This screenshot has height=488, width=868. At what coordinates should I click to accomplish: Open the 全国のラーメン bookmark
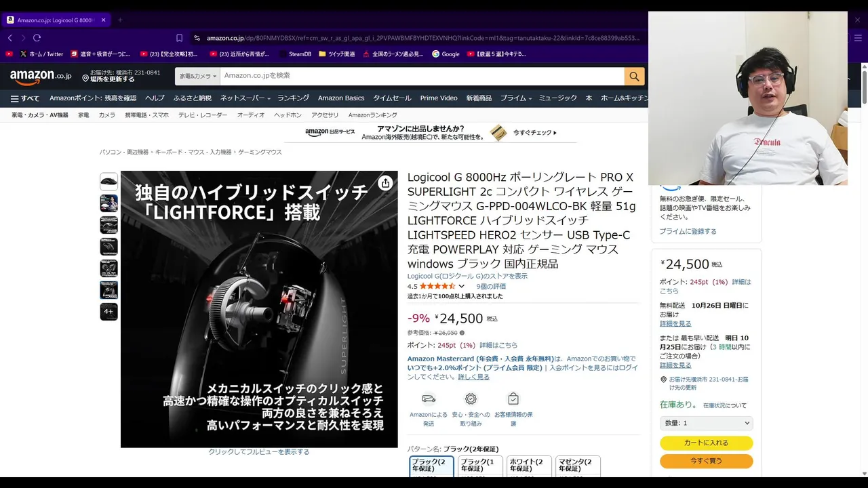[393, 54]
